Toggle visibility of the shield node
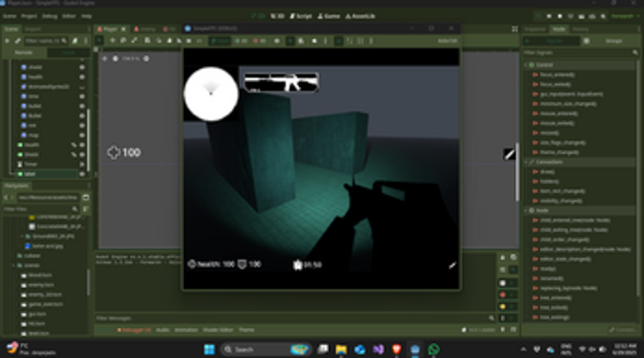This screenshot has height=358, width=644. point(82,67)
